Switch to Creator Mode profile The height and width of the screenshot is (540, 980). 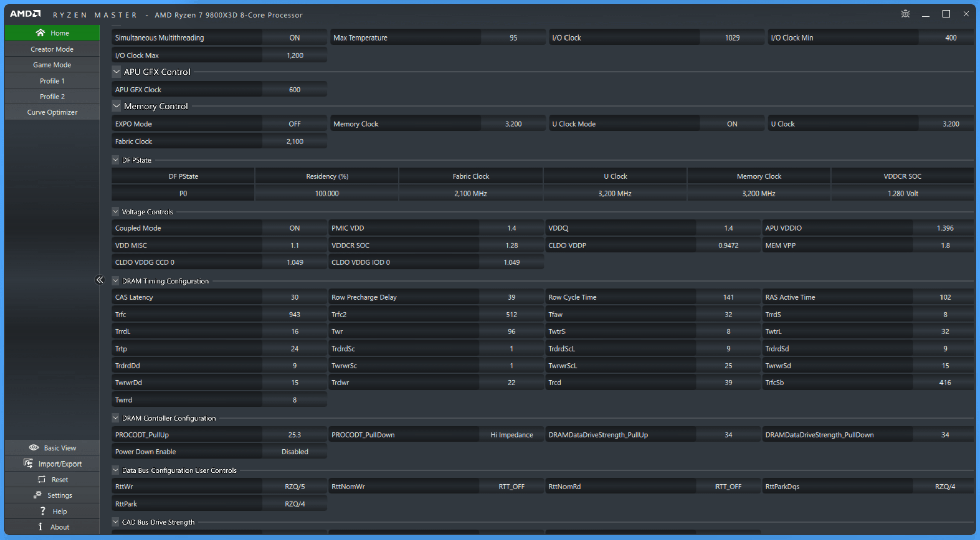pyautogui.click(x=52, y=49)
